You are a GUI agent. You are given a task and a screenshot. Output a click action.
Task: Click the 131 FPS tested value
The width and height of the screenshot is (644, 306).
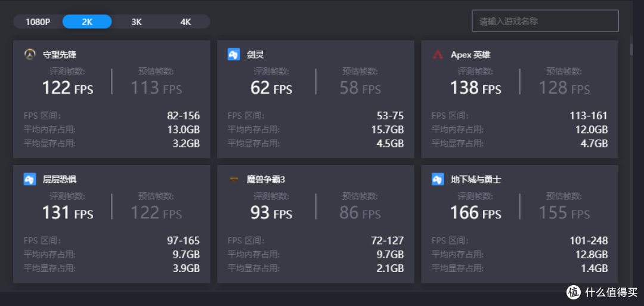pos(68,213)
